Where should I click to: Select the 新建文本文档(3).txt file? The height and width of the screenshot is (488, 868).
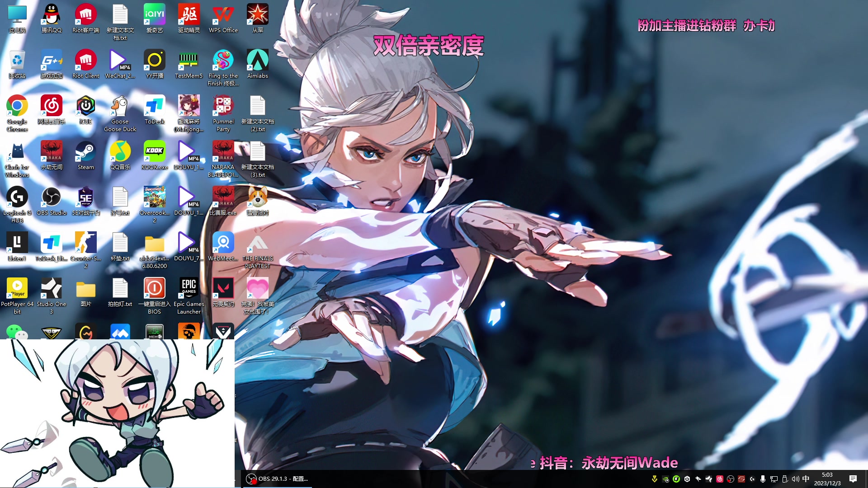[258, 159]
